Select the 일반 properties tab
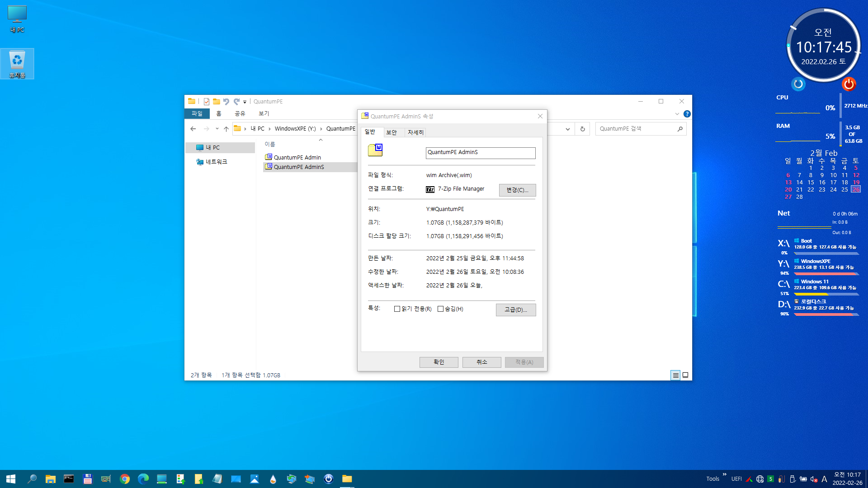868x488 pixels. click(370, 131)
